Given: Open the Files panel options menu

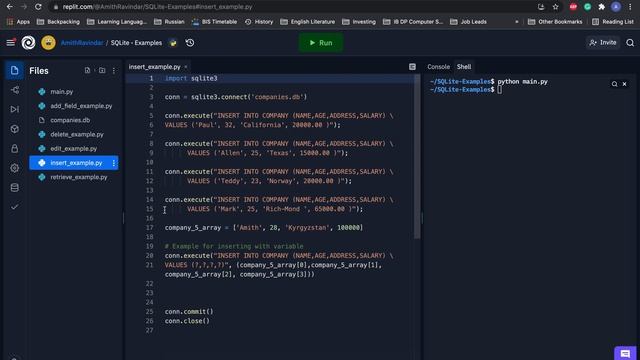Looking at the screenshot, I should pyautogui.click(x=114, y=71).
